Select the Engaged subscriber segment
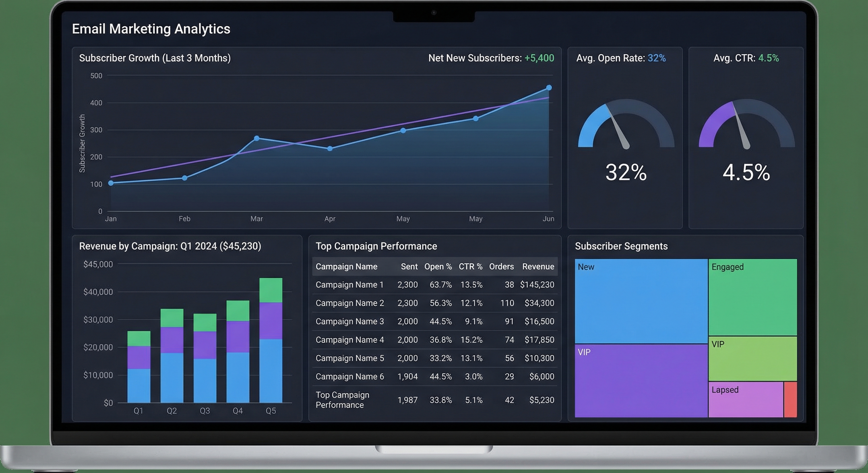Screen dimensions: 868x473 751,296
